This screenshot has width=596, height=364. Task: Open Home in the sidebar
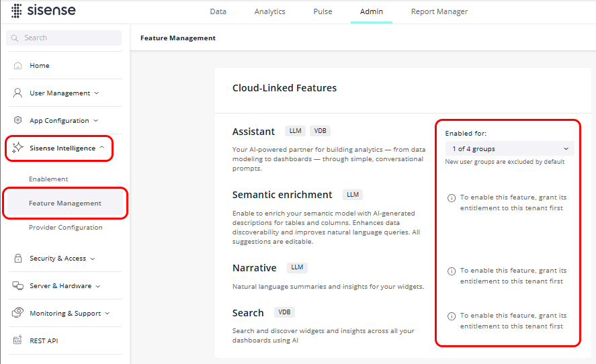[x=40, y=65]
